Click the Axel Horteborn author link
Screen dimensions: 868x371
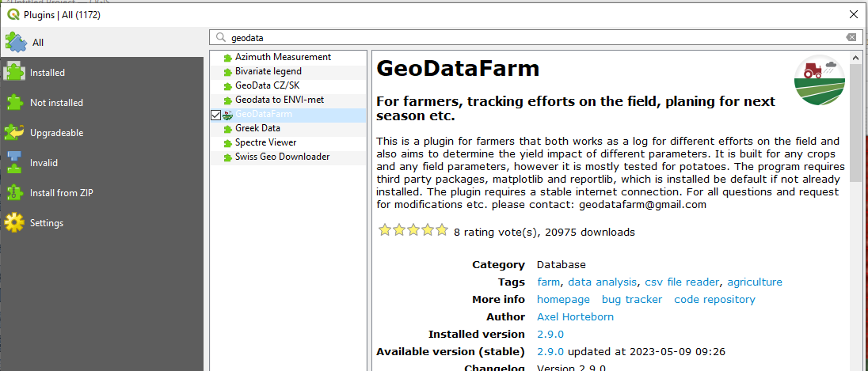[576, 317]
